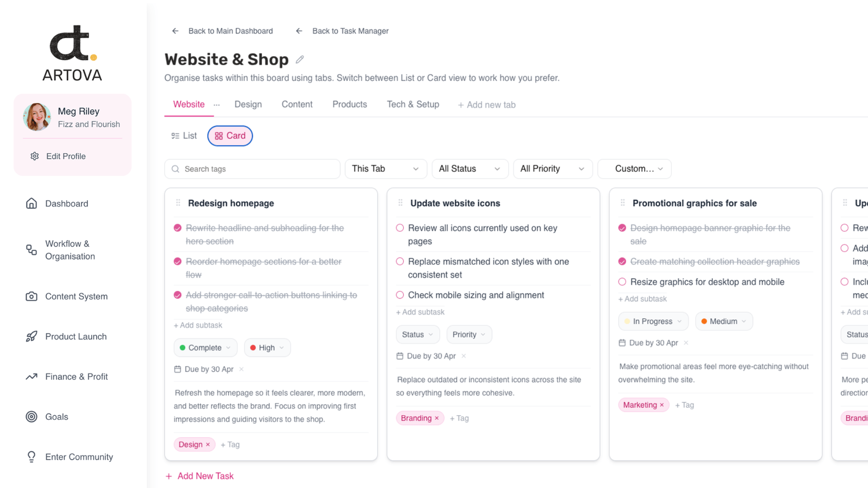Open the In Progress status dropdown

pyautogui.click(x=653, y=321)
